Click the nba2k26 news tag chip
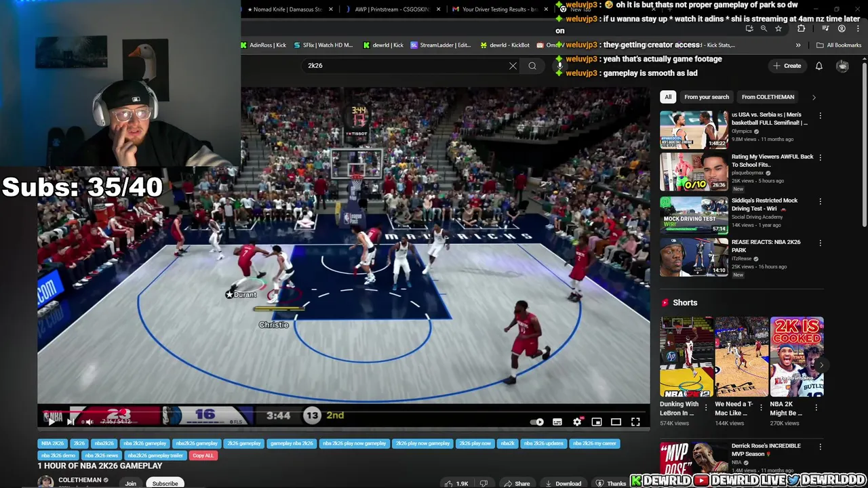Screen dimensions: 868x488 (x=101, y=455)
